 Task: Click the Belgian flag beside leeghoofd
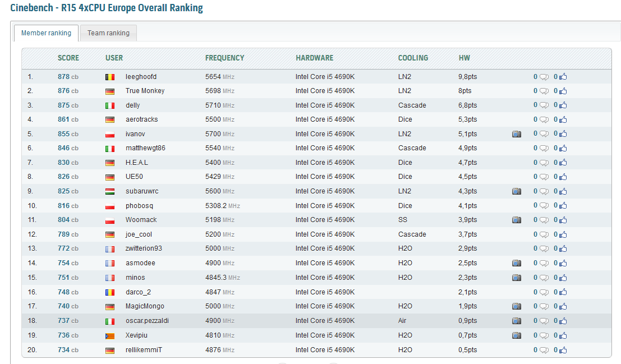(110, 77)
